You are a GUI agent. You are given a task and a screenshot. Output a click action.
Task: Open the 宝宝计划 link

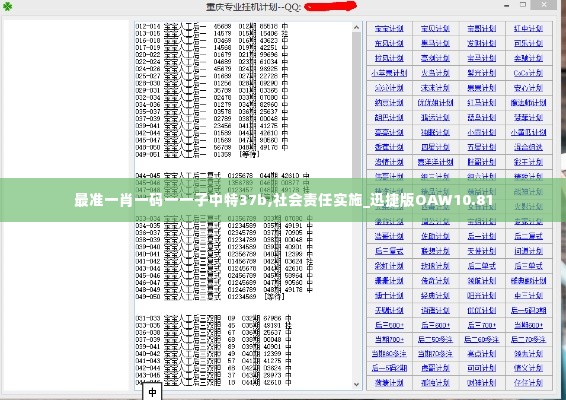click(389, 29)
